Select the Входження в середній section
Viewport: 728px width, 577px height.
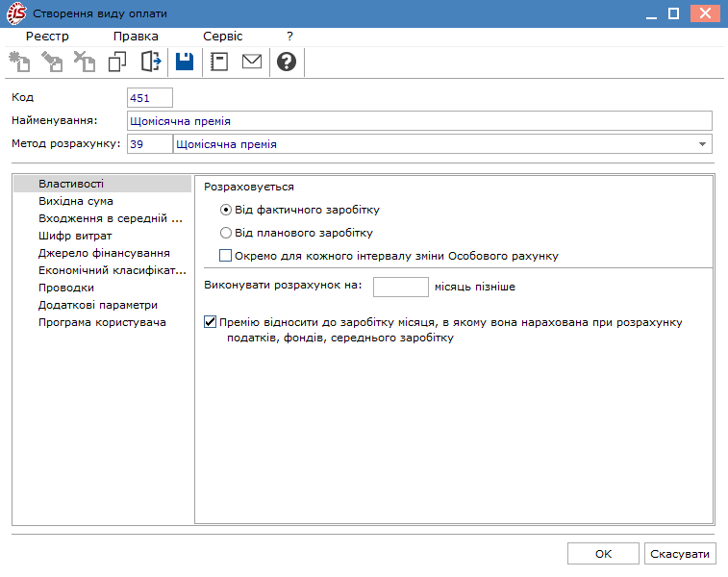pos(102,218)
